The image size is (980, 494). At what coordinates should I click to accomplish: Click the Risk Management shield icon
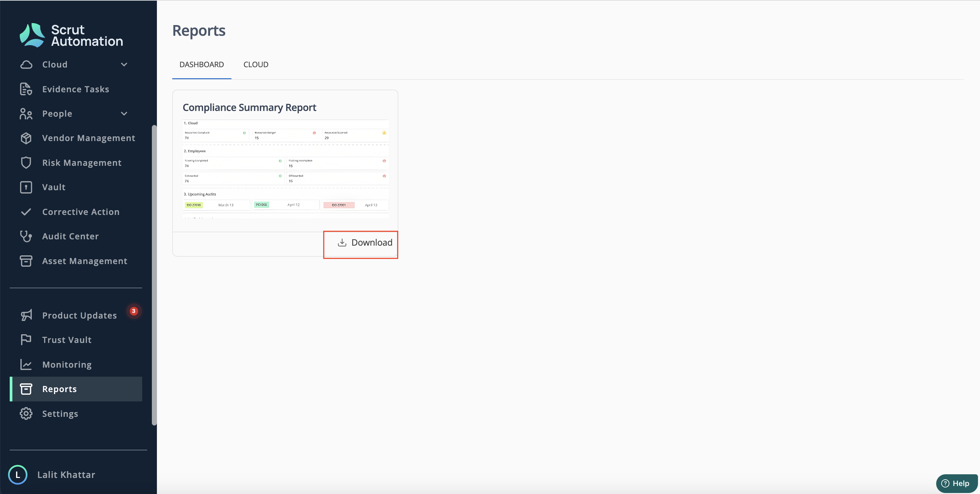pos(26,163)
